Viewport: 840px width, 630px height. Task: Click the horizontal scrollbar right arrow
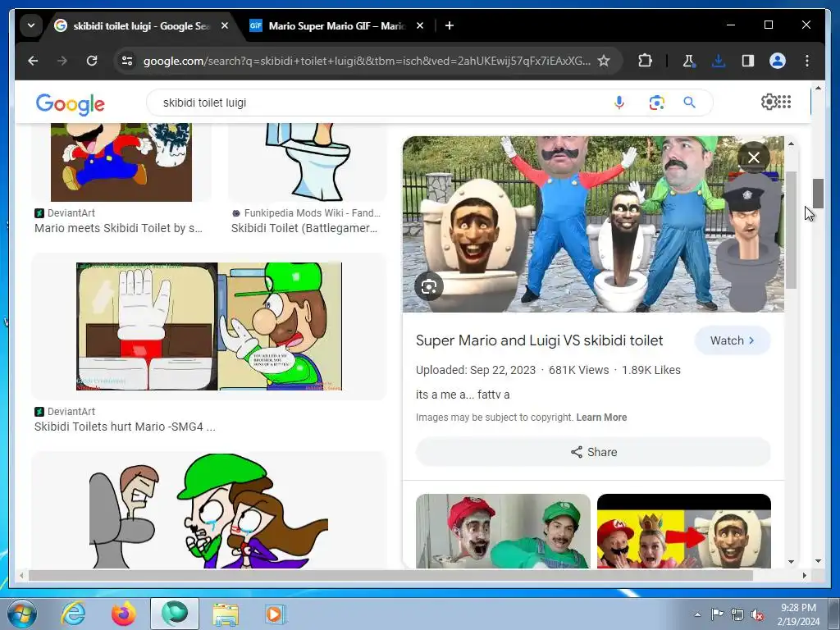click(804, 575)
